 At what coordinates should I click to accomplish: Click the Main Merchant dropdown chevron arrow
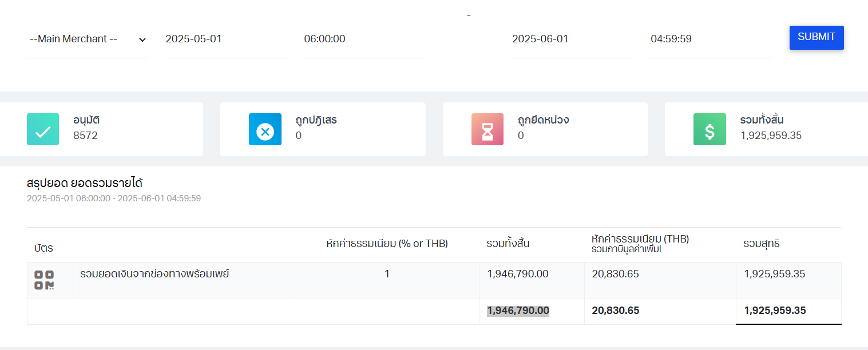click(x=142, y=39)
